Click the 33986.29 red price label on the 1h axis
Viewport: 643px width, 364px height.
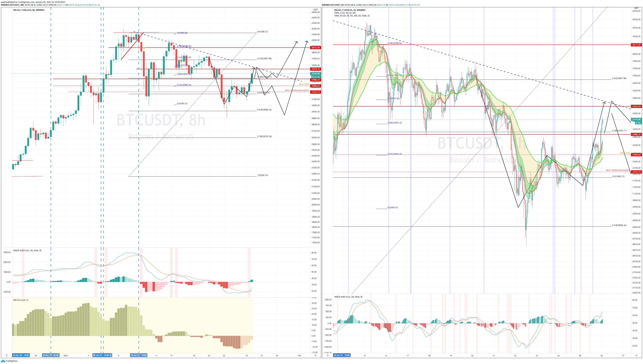click(x=636, y=134)
